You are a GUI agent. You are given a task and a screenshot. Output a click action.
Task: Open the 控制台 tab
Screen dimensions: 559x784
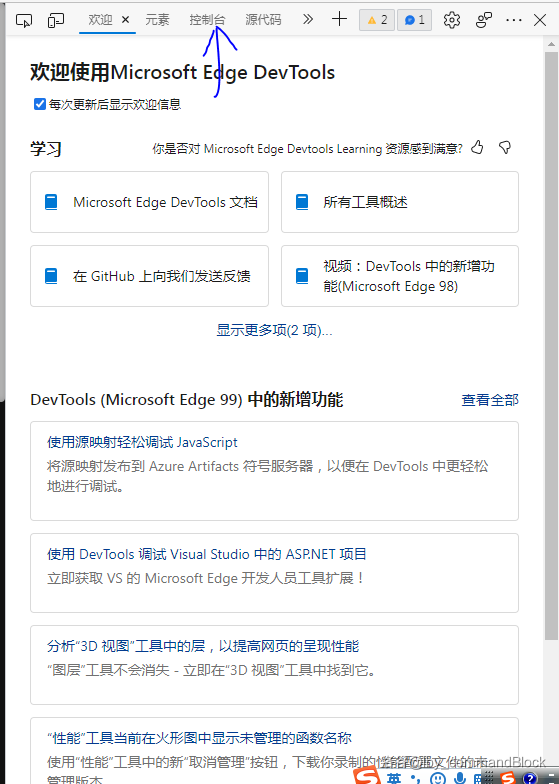[x=208, y=20]
